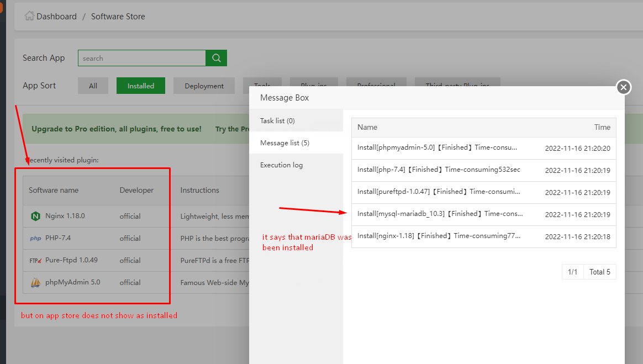Open the Execution log tab
643x364 pixels.
click(x=296, y=165)
